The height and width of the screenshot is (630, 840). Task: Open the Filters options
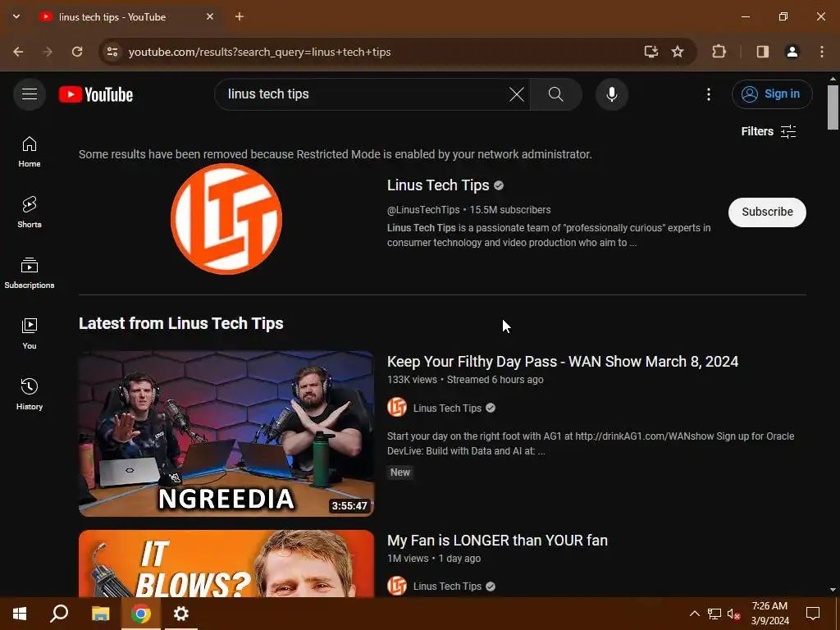pos(768,131)
